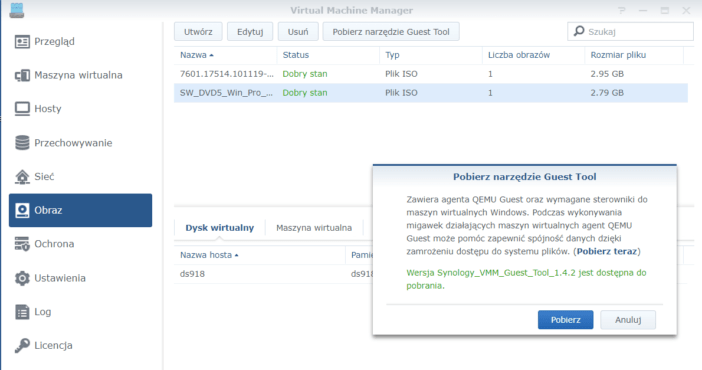Viewport: 702px width, 370px height.
Task: Sort by the Liczba obrazów column header
Action: click(533, 55)
